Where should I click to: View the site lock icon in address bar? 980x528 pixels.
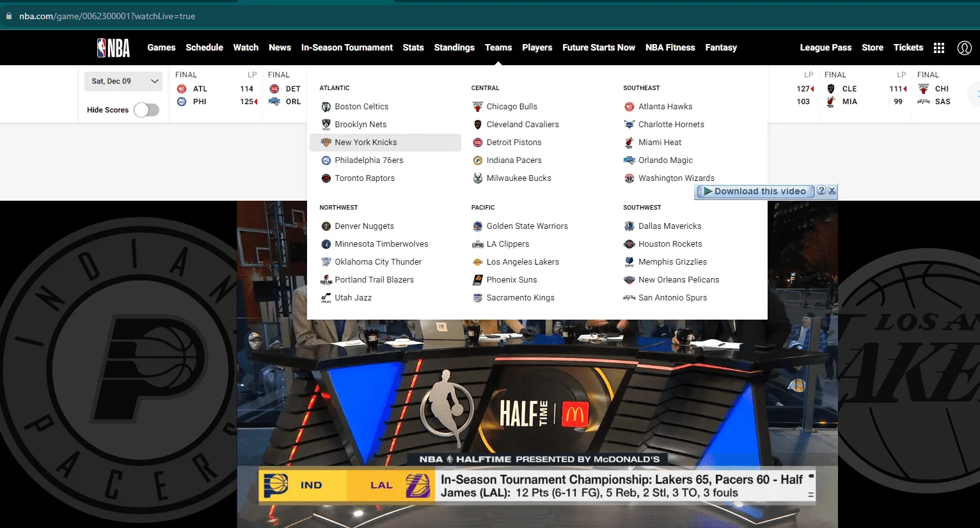8,16
